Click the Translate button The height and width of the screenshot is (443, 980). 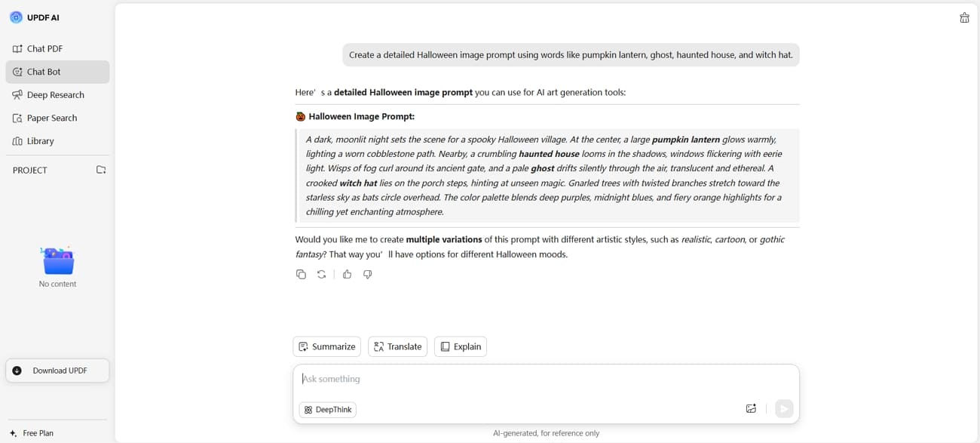[x=397, y=346]
